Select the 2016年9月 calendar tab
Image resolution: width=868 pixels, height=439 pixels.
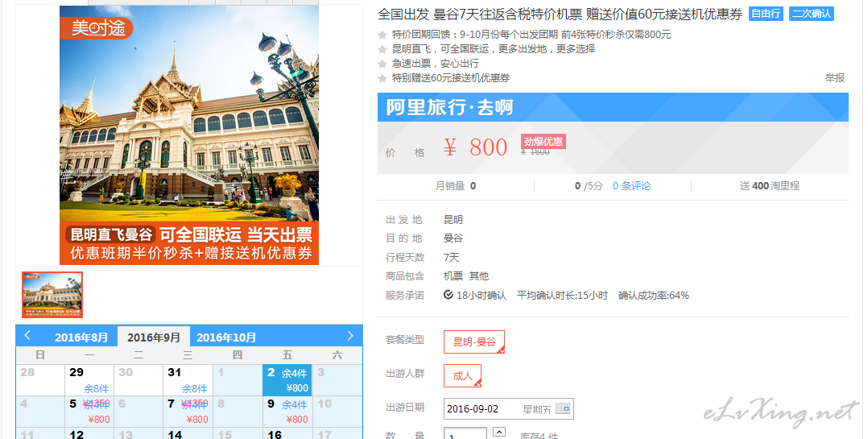pyautogui.click(x=153, y=338)
